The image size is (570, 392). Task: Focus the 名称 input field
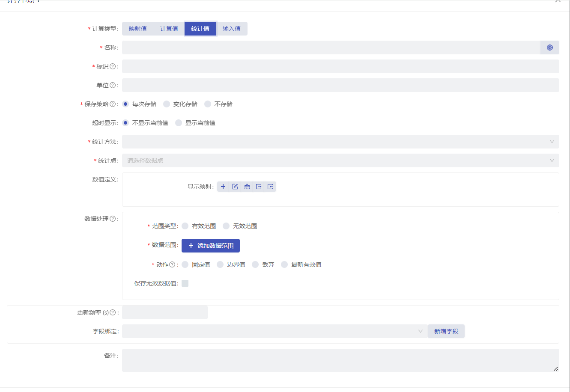pyautogui.click(x=331, y=48)
